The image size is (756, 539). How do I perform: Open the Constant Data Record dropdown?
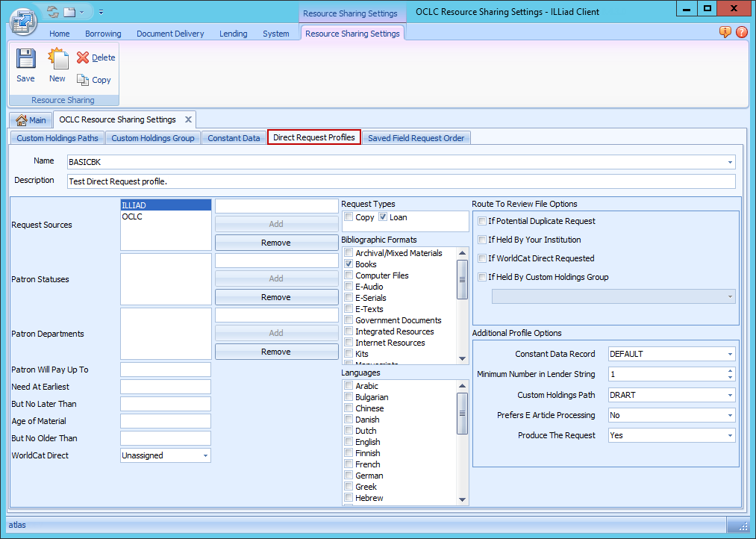[x=730, y=354]
